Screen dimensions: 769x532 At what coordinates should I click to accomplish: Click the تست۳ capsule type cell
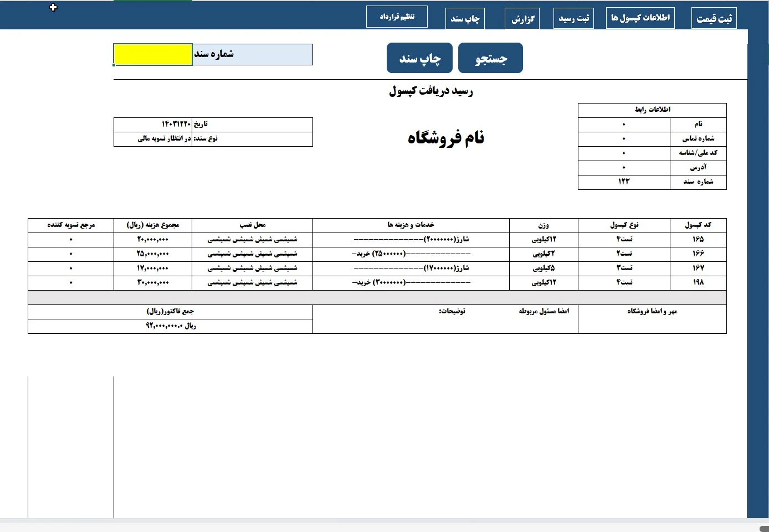pyautogui.click(x=624, y=268)
